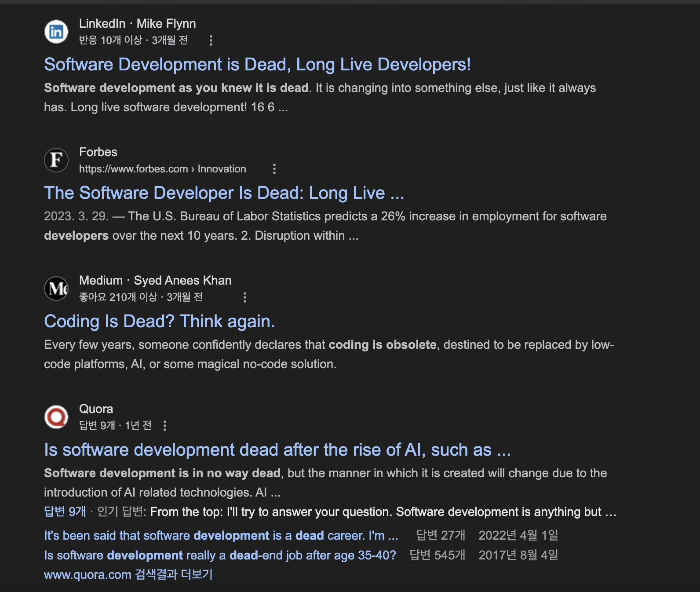Open three-dot menu for the Medium result

pyautogui.click(x=245, y=297)
